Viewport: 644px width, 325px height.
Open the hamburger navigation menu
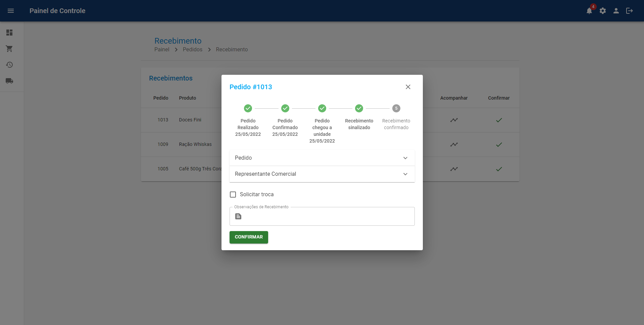click(11, 11)
